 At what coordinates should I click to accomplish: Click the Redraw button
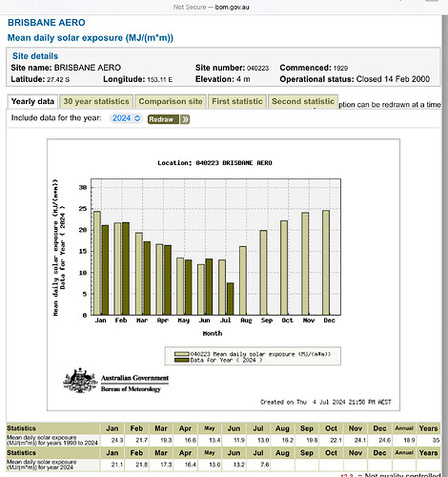pyautogui.click(x=169, y=119)
